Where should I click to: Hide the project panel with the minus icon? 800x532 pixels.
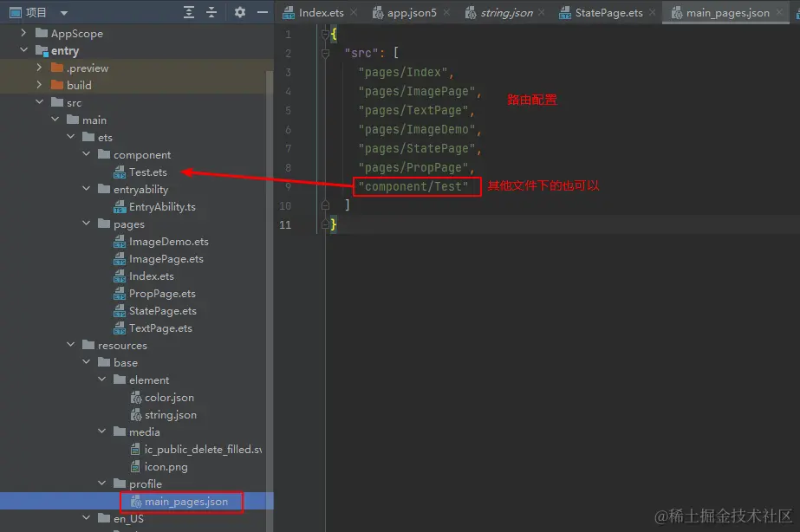click(263, 12)
